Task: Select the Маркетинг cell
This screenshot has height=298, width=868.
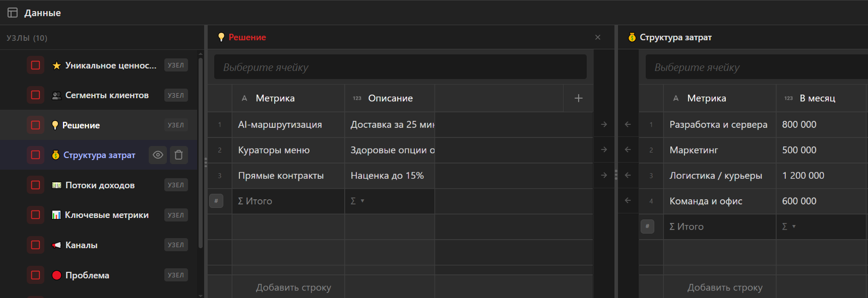Action: point(720,150)
